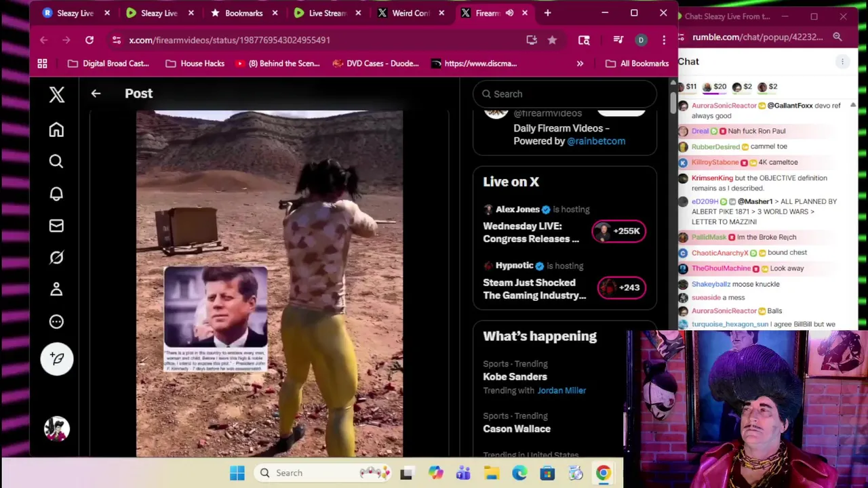Open the Jordan Miller trending link
Image resolution: width=868 pixels, height=488 pixels.
coord(561,390)
